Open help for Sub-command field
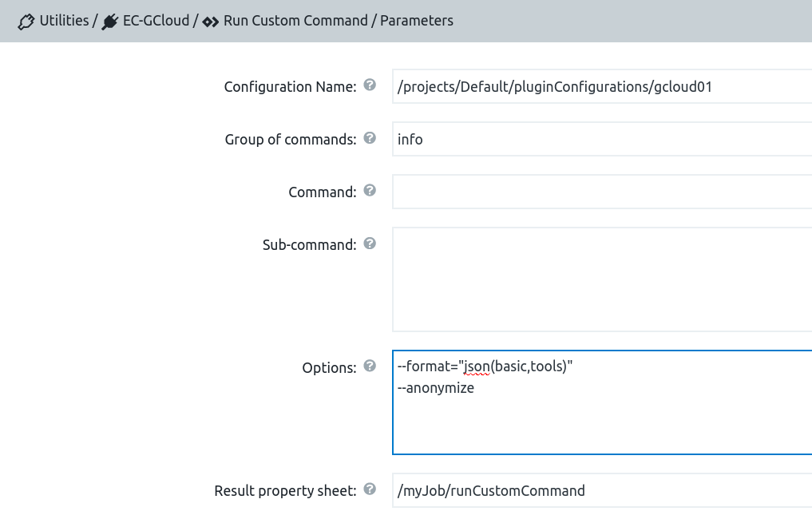This screenshot has width=812, height=519. [x=370, y=243]
